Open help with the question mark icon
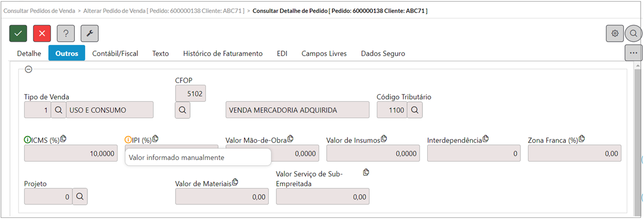Image resolution: width=644 pixels, height=219 pixels. coord(66,34)
